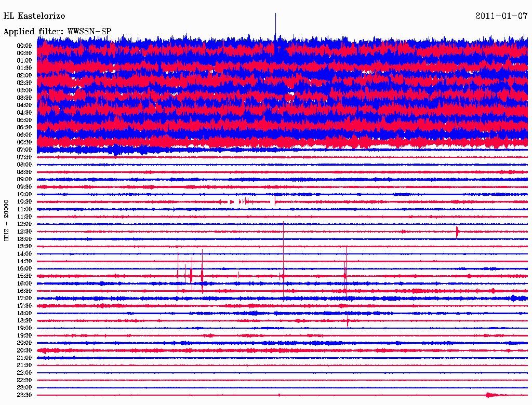Select the 05:30 time label
This screenshot has width=532, height=405.
coord(24,127)
